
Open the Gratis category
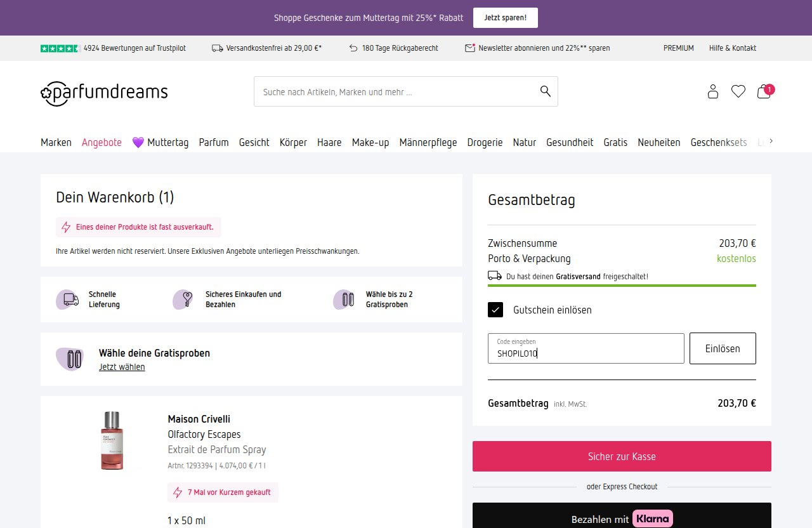tap(615, 143)
